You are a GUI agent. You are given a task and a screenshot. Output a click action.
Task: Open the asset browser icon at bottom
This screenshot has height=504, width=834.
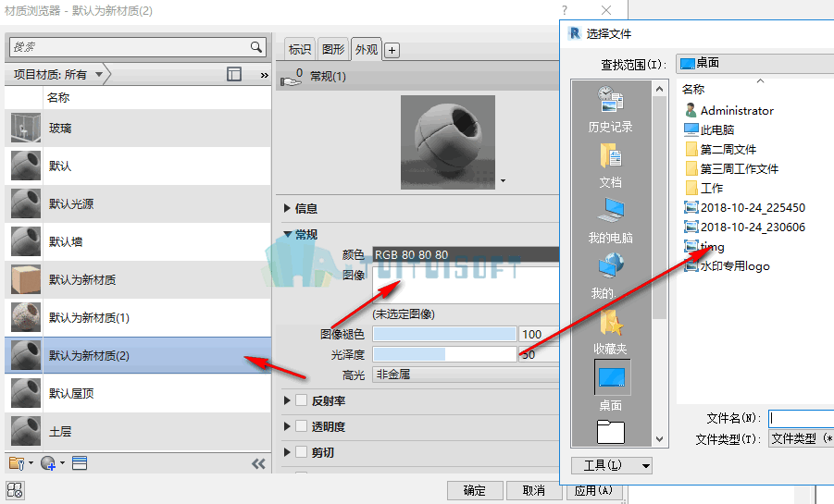(x=80, y=463)
